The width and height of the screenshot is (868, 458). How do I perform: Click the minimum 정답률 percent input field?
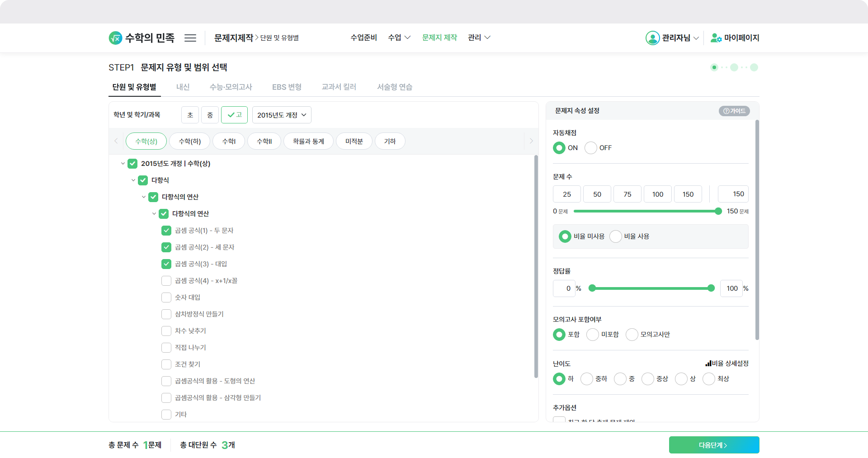[564, 288]
